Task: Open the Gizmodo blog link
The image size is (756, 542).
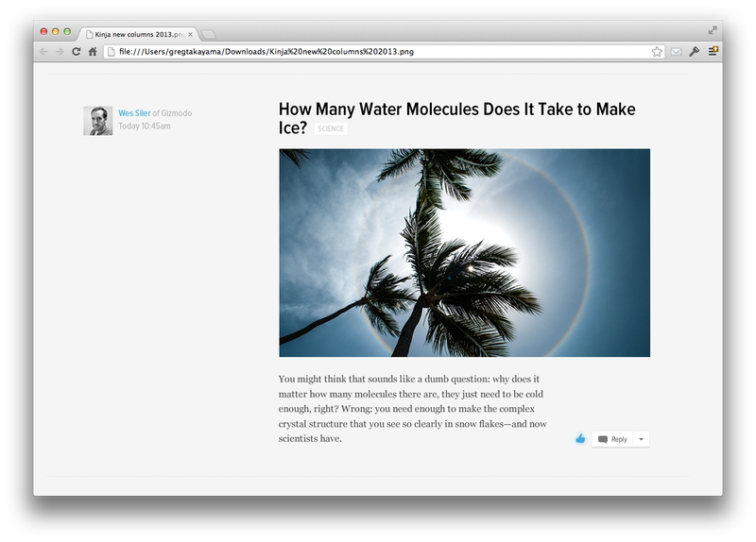Action: (177, 113)
